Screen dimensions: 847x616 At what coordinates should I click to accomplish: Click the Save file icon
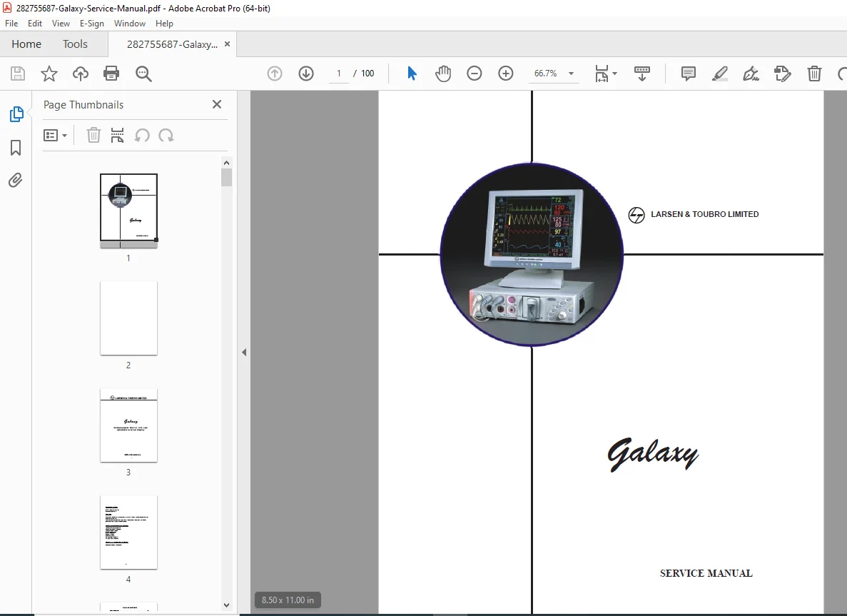pyautogui.click(x=18, y=74)
